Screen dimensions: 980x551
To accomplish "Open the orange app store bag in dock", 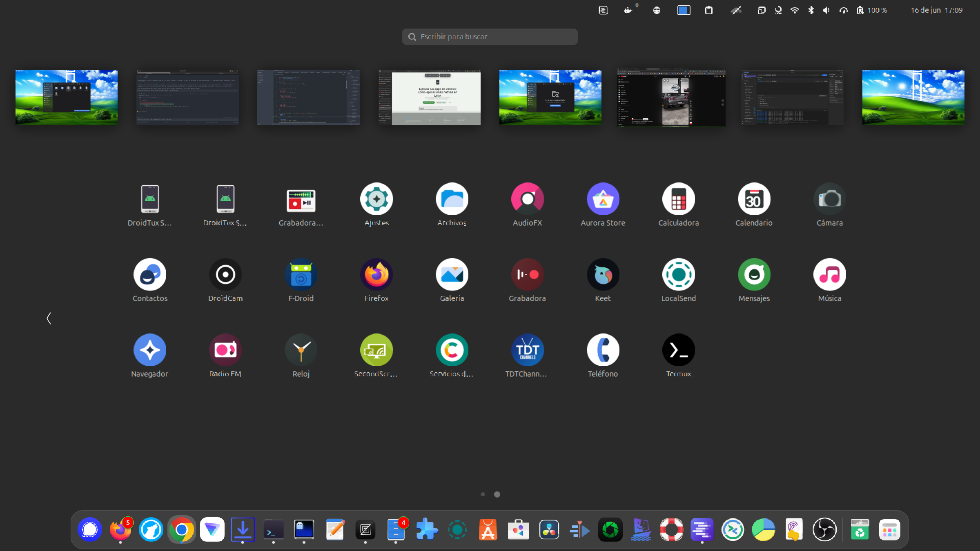I will 488,530.
